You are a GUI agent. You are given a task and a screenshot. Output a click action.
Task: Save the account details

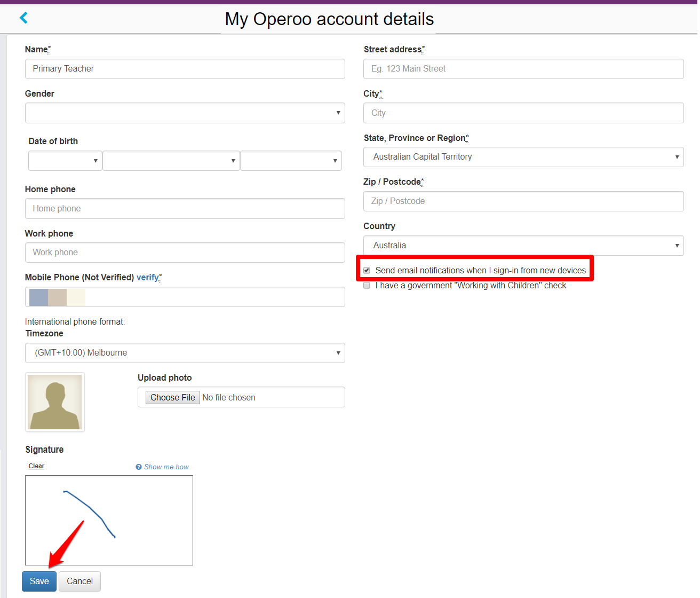point(39,581)
